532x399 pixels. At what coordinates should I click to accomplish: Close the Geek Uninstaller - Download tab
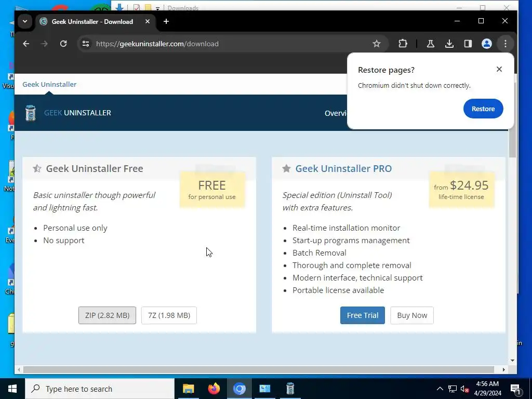pos(147,21)
